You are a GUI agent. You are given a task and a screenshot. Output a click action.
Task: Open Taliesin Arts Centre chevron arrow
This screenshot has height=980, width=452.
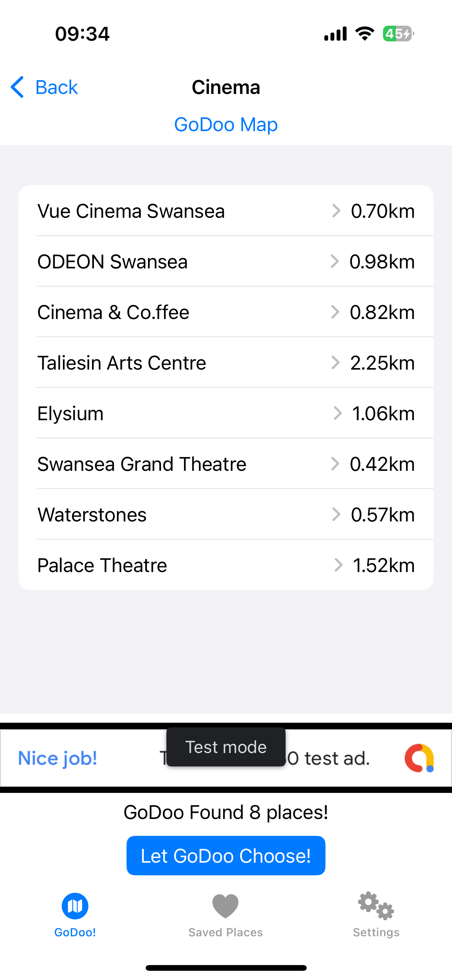click(335, 363)
